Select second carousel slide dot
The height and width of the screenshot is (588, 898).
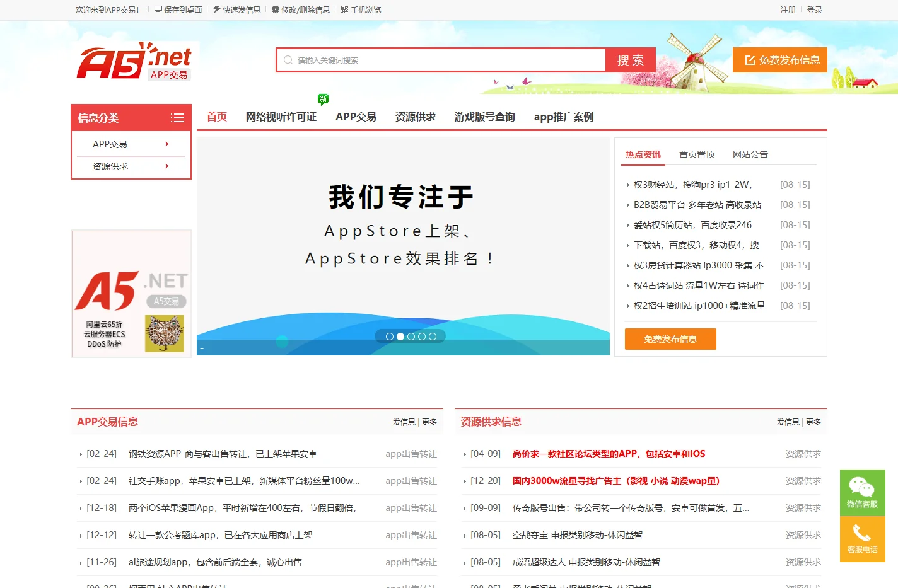[x=400, y=337]
